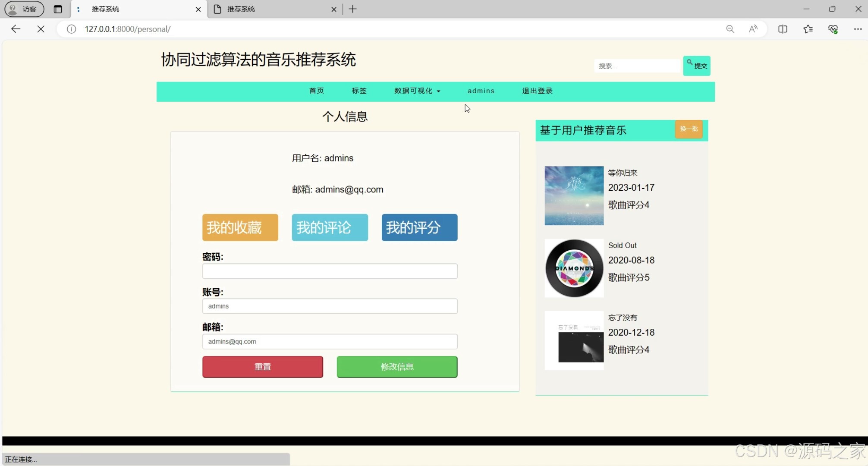Open the favorites star list icon
This screenshot has width=868, height=466.
(x=808, y=29)
